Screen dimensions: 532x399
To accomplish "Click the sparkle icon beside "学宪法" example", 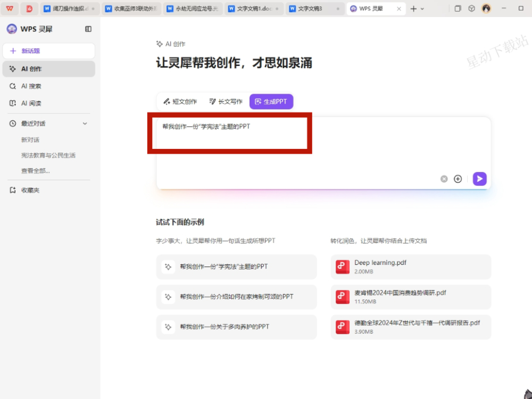I will (168, 267).
